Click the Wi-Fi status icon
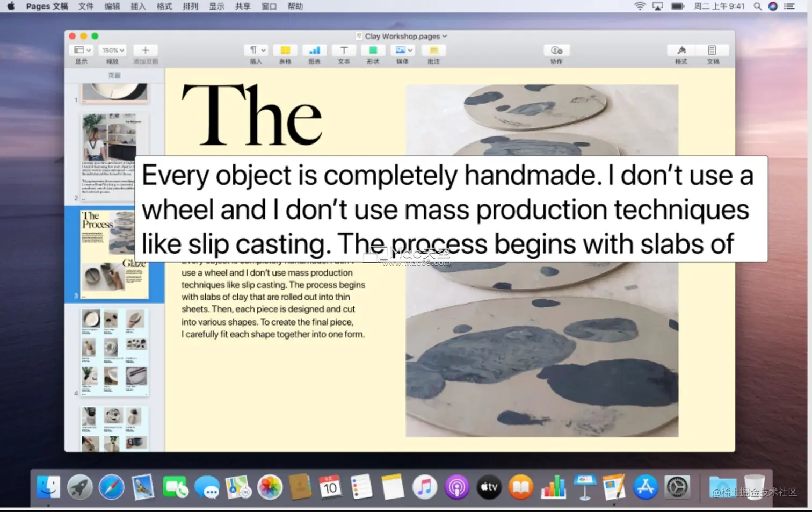The image size is (812, 512). (640, 6)
